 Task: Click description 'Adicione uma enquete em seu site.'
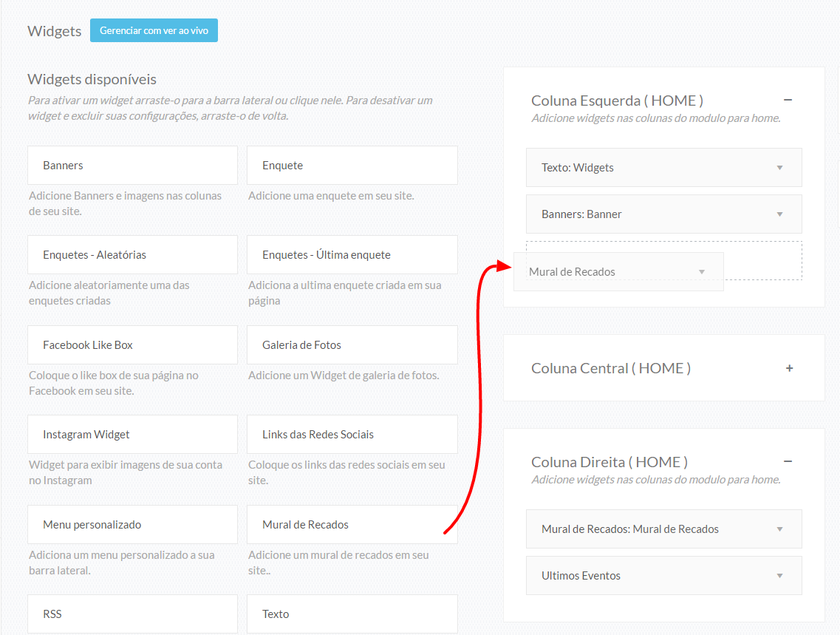click(x=331, y=196)
